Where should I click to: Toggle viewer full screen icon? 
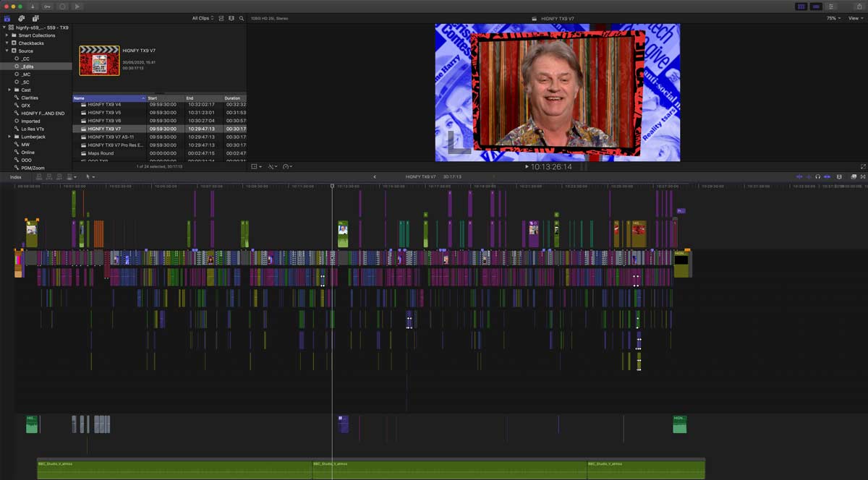pos(862,166)
